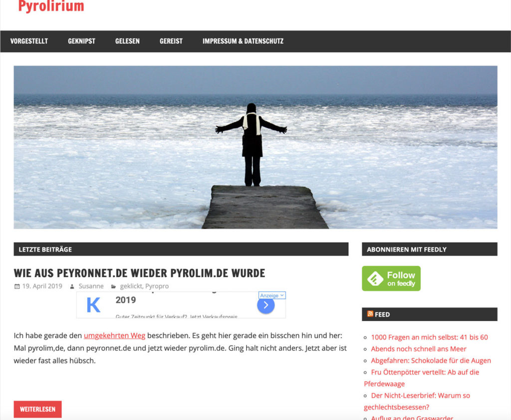
Task: Open the Geknipst menu item
Action: pyautogui.click(x=81, y=41)
